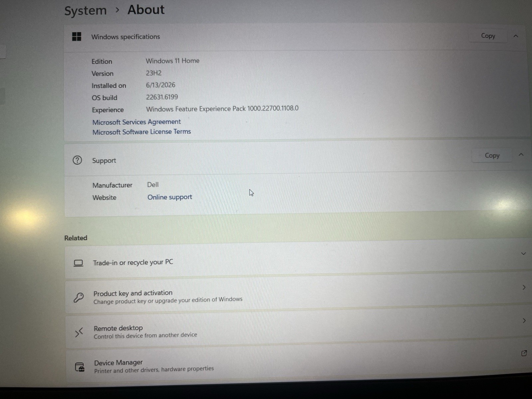Click the Windows logo icon beside Windows specifications
Screen dimensions: 532x399
point(76,37)
